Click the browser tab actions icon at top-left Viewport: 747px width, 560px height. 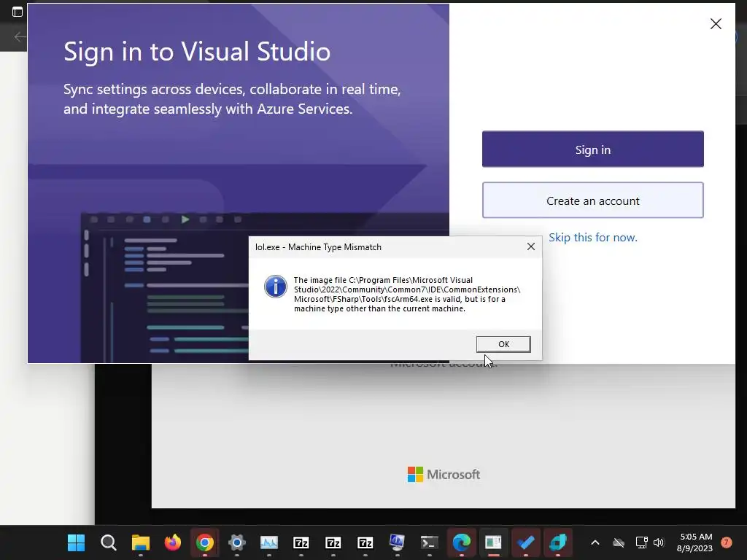pos(18,12)
